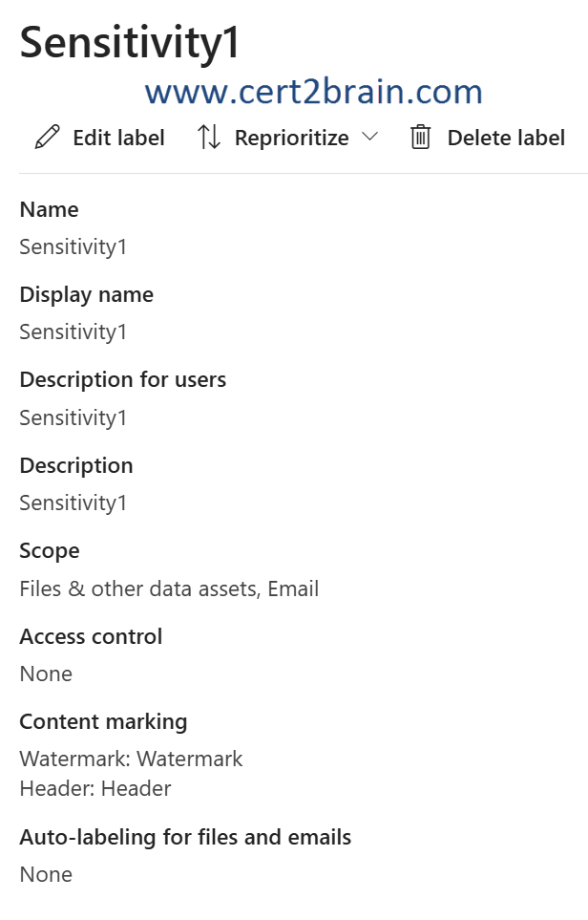This screenshot has height=920, width=588.
Task: Expand the Reprioritize dropdown chevron
Action: coord(370,138)
